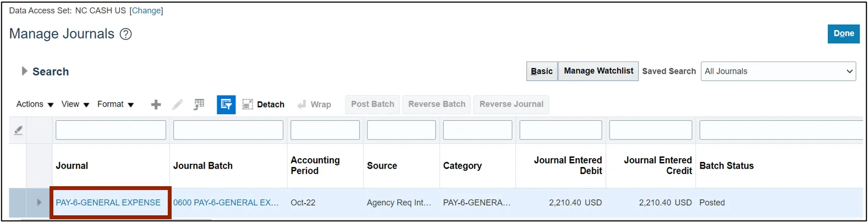Open the Format menu
The image size is (868, 223).
(x=116, y=104)
